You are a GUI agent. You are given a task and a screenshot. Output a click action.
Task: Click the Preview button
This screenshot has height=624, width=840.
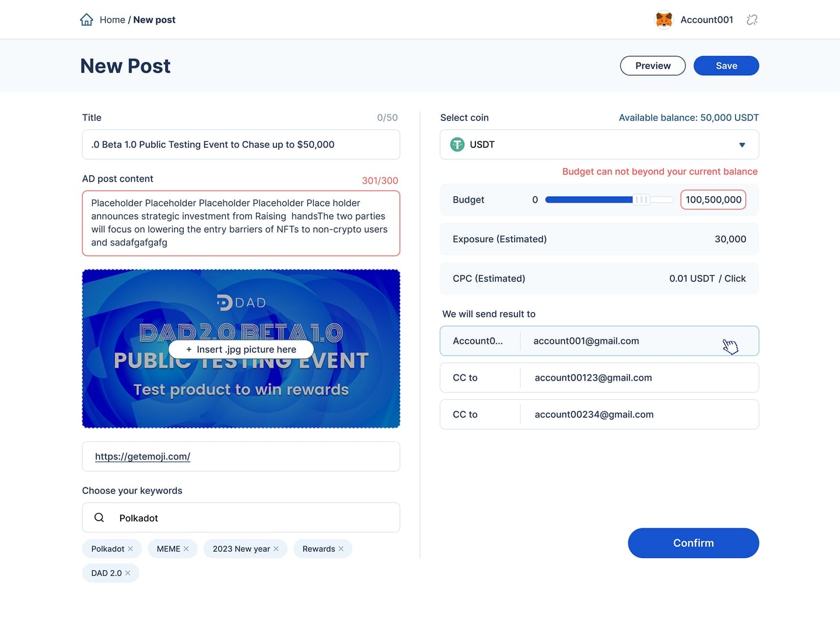tap(653, 66)
